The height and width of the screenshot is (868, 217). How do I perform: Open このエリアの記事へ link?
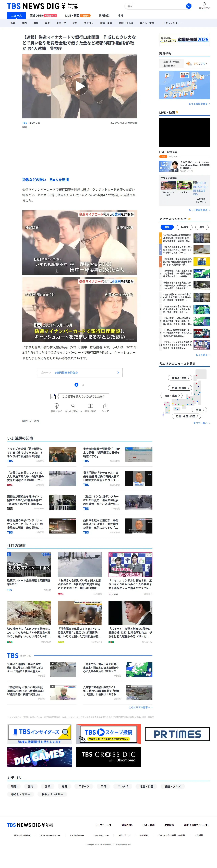[x=140, y=707]
